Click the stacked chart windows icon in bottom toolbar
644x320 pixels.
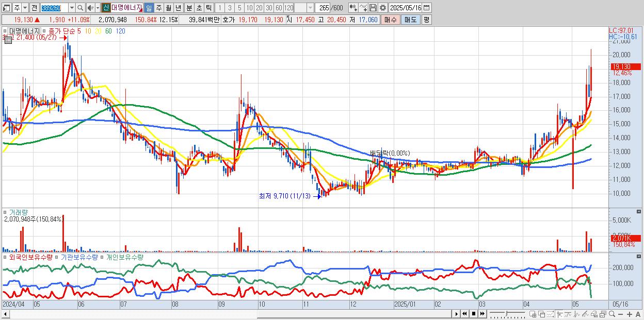click(x=603, y=314)
